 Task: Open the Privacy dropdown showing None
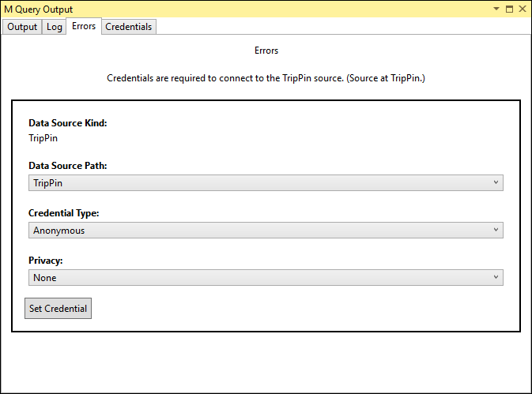coord(266,278)
